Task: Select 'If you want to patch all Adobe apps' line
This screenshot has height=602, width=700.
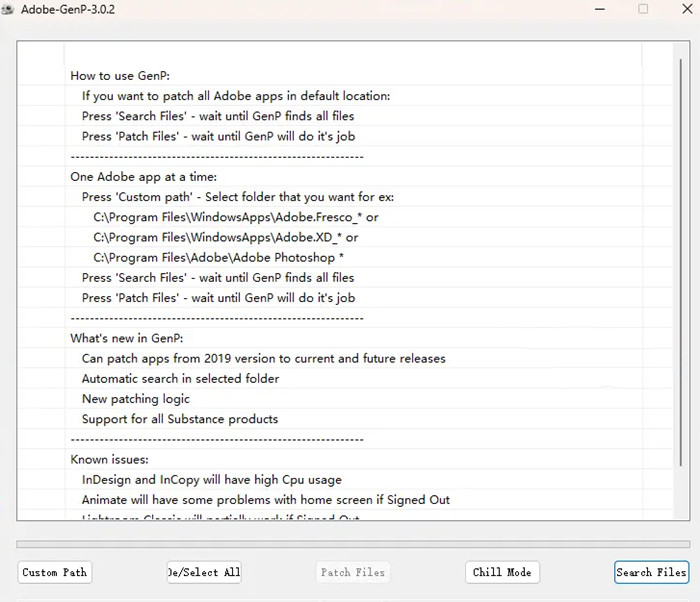Action: (x=236, y=96)
